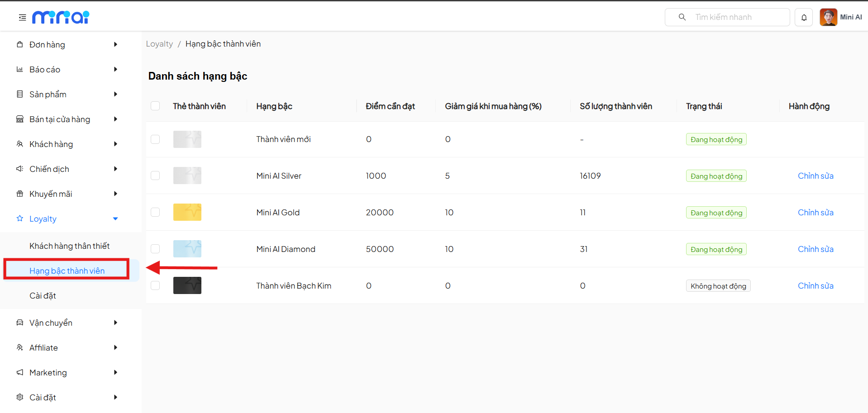Expand the Marketing submenu arrow
Image resolution: width=868 pixels, height=413 pixels.
tap(115, 372)
